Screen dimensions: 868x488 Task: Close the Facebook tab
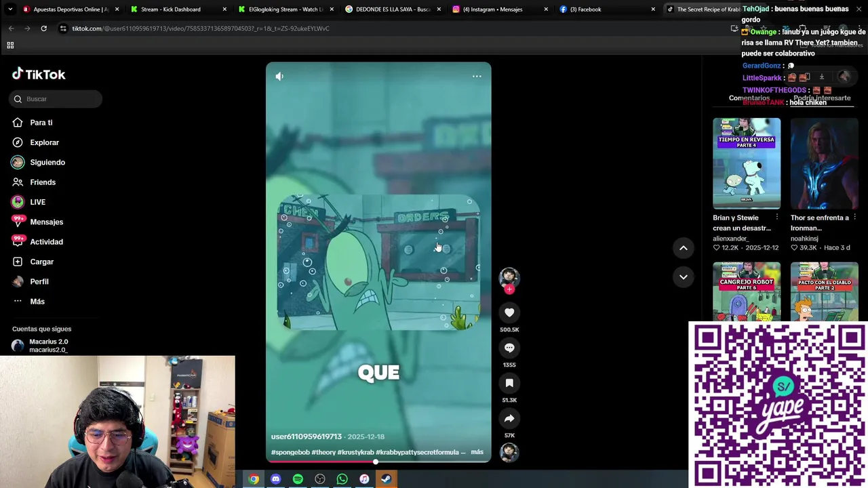653,9
